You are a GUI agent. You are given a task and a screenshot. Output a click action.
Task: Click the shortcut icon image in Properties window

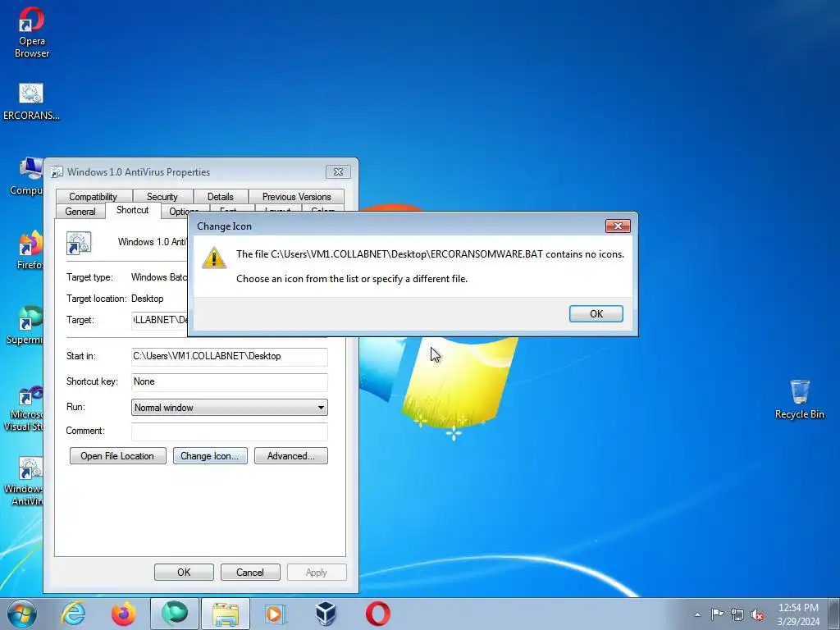(79, 243)
